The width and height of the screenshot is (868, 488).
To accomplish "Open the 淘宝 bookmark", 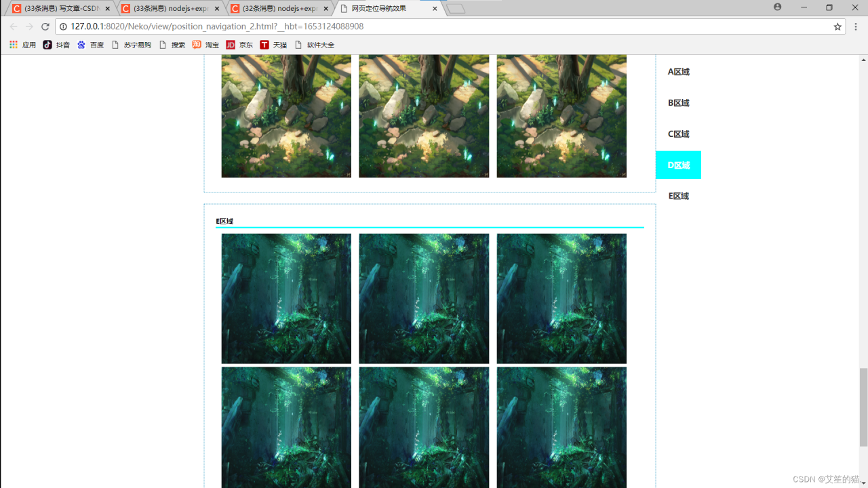I will point(205,45).
